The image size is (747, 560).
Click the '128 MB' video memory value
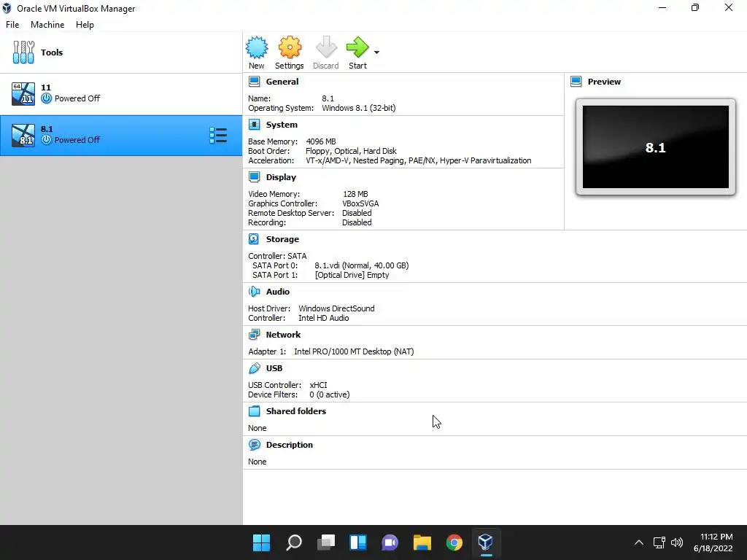point(355,194)
